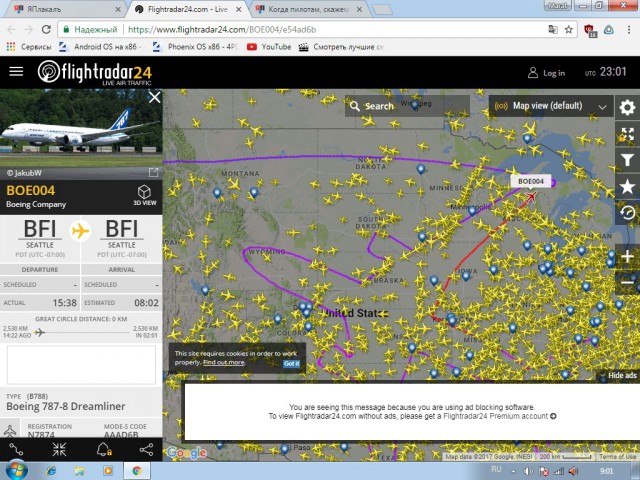Expand the Map view (default) dropdown

tap(551, 106)
